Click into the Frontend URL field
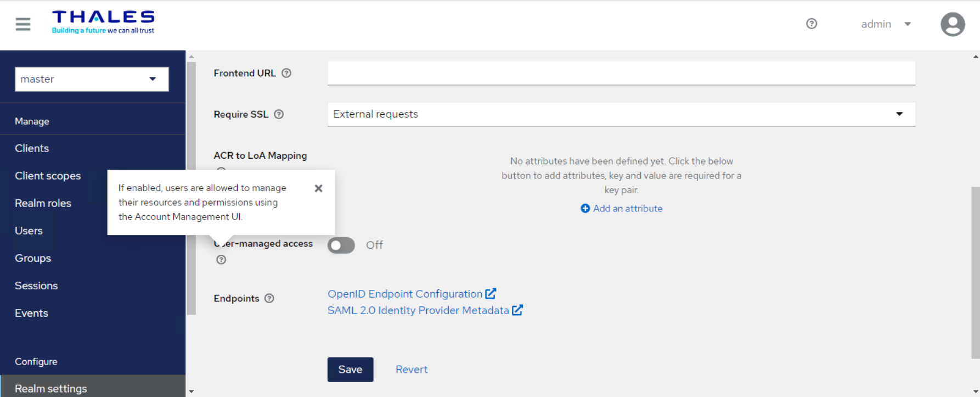980x397 pixels. coord(621,73)
